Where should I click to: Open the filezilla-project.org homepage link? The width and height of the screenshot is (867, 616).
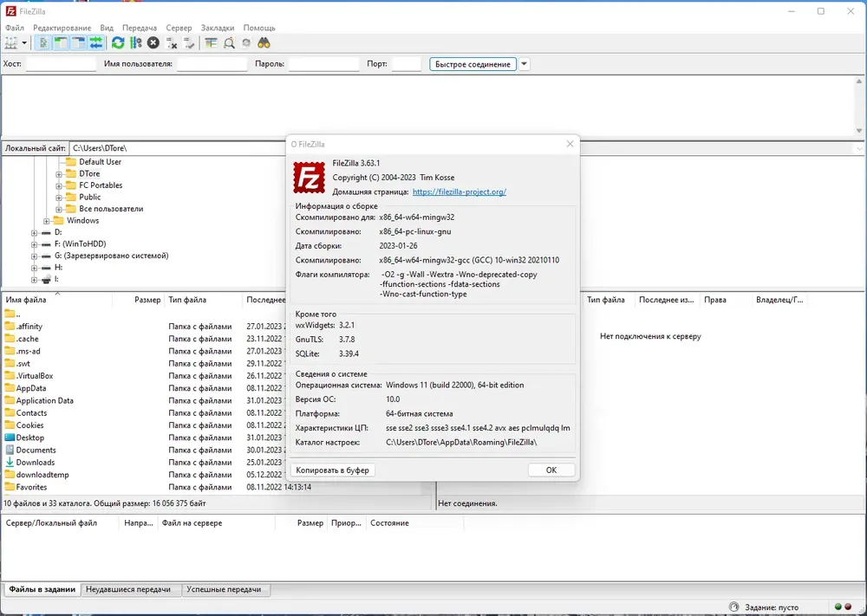coord(460,191)
